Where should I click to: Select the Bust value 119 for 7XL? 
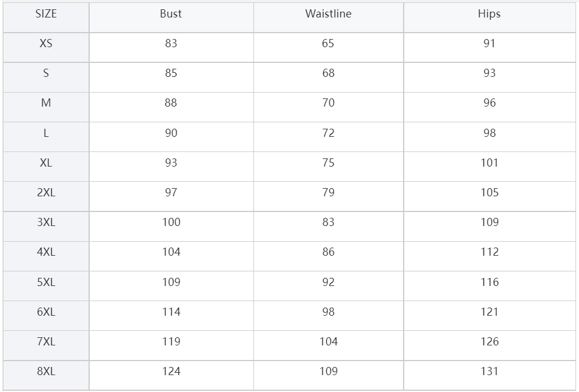click(x=171, y=341)
